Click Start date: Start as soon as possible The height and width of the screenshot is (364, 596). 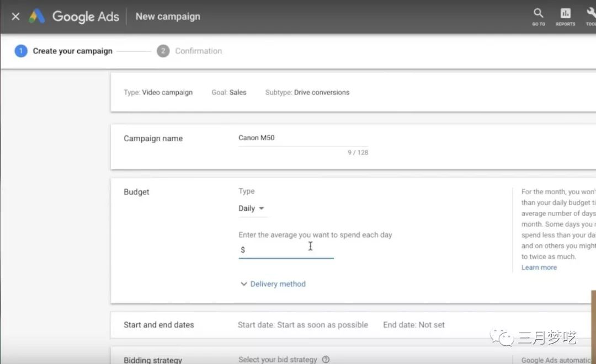pos(302,325)
